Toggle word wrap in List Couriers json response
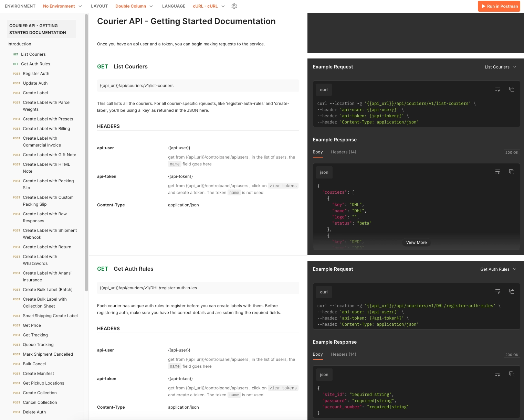Image resolution: width=524 pixels, height=420 pixels. click(498, 172)
